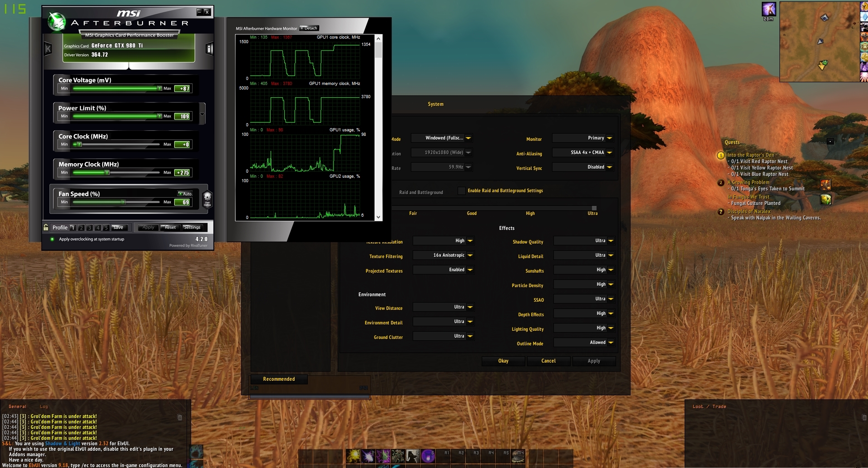
Task: Open the Anti-Aliasing dropdown
Action: tap(583, 153)
